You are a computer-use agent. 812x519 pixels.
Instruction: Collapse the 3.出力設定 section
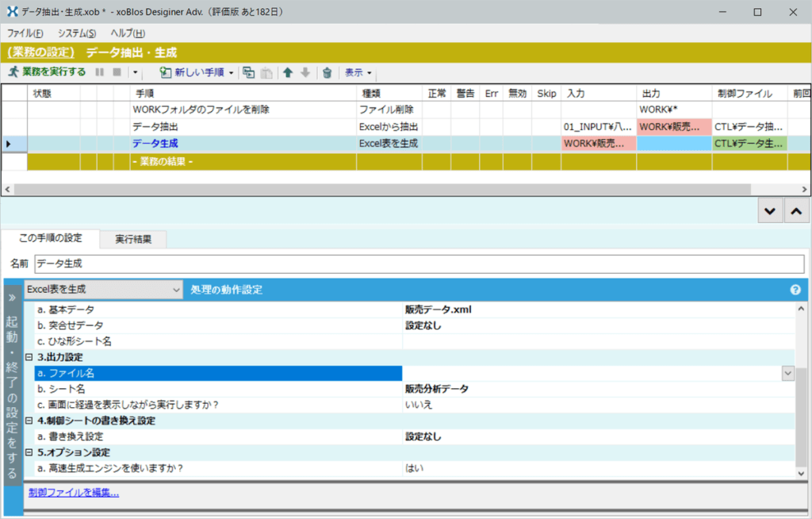point(29,357)
